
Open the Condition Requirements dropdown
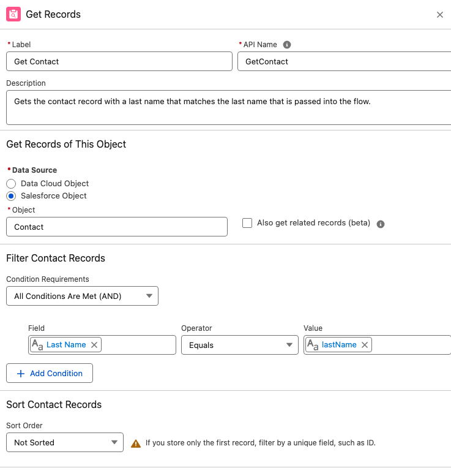tap(82, 296)
